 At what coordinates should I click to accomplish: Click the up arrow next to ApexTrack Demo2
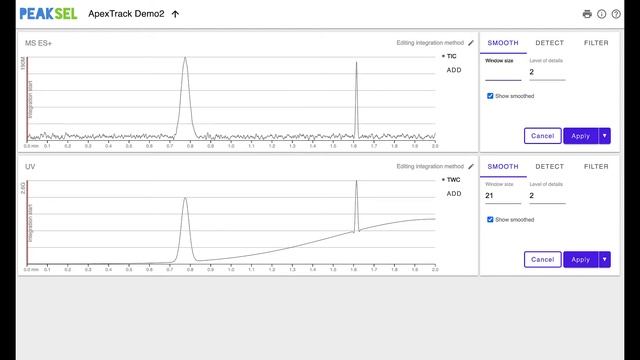[176, 14]
